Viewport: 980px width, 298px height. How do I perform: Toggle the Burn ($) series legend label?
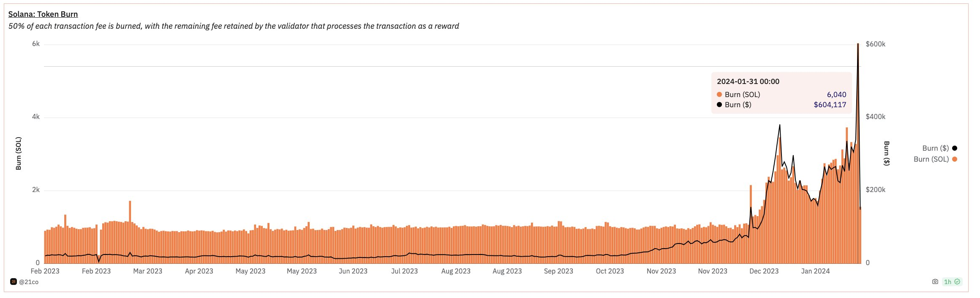(x=935, y=148)
